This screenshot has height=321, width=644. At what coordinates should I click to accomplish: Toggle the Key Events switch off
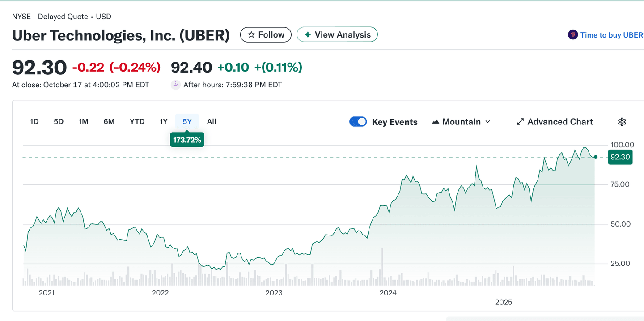358,121
